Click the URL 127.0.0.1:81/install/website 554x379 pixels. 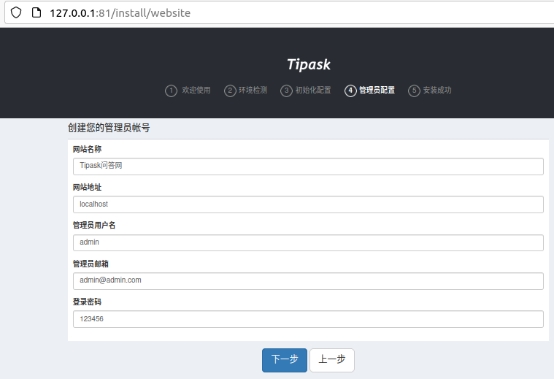click(120, 13)
